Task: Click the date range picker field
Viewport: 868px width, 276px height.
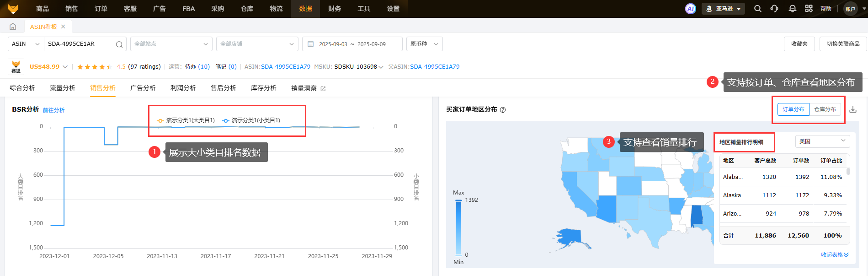Action: click(x=352, y=44)
